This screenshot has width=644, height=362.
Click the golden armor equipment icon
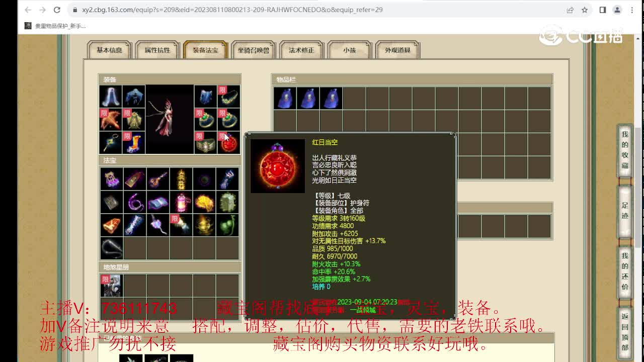(134, 120)
